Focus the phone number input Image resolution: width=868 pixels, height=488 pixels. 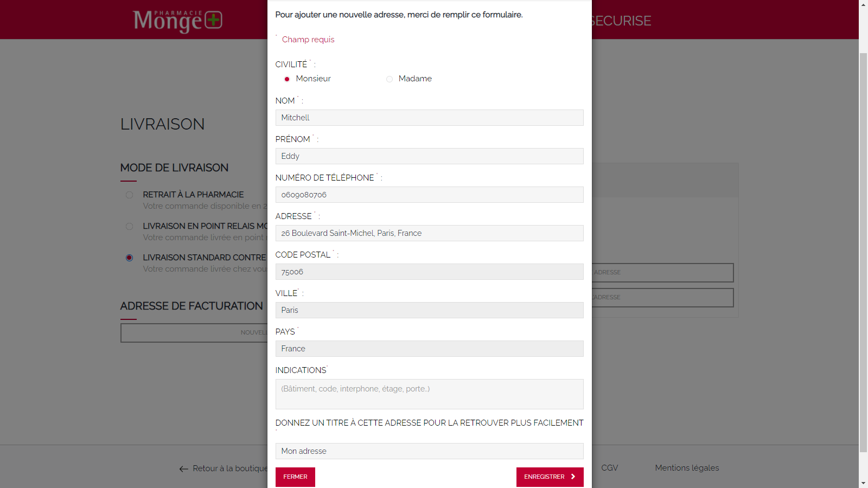tap(429, 195)
